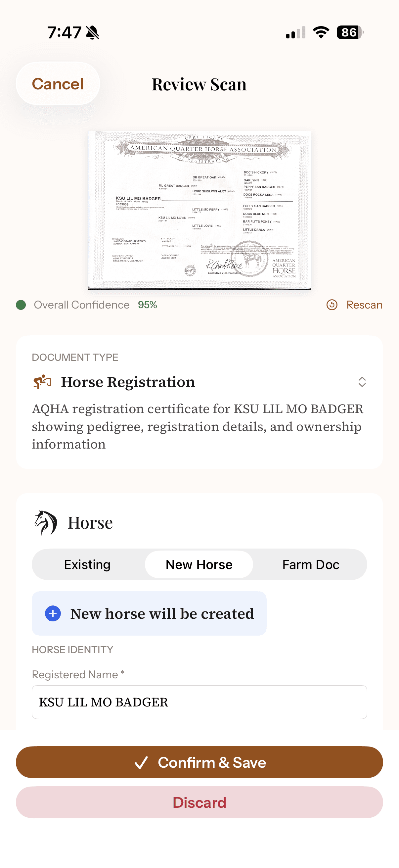399x868 pixels.
Task: Tap the cellular signal bars icon
Action: 295,32
